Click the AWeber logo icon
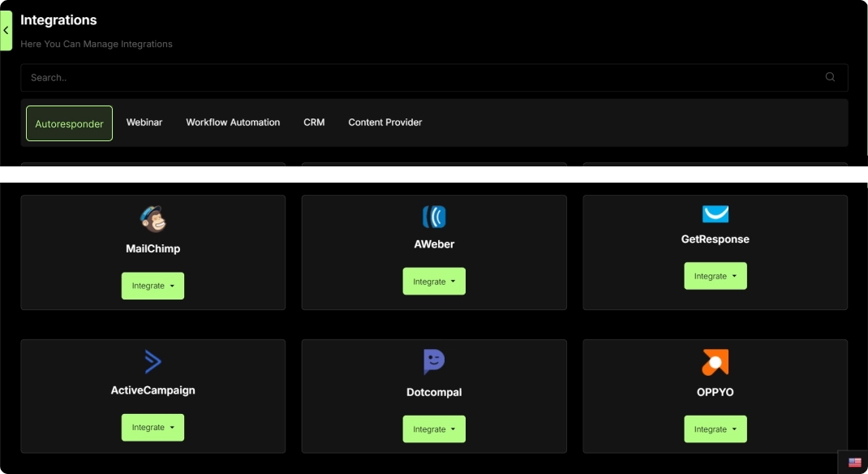The height and width of the screenshot is (474, 868). click(434, 217)
